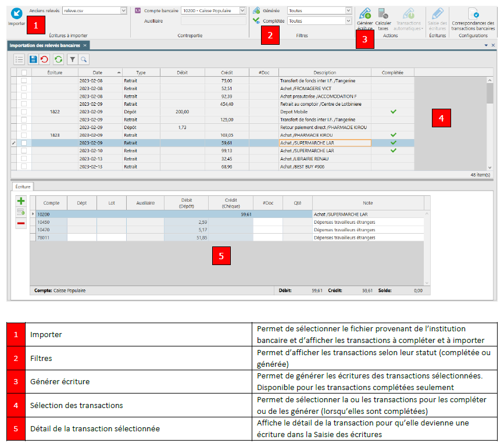Expand the Compte bancaire dropdown
The width and height of the screenshot is (504, 447).
click(242, 10)
